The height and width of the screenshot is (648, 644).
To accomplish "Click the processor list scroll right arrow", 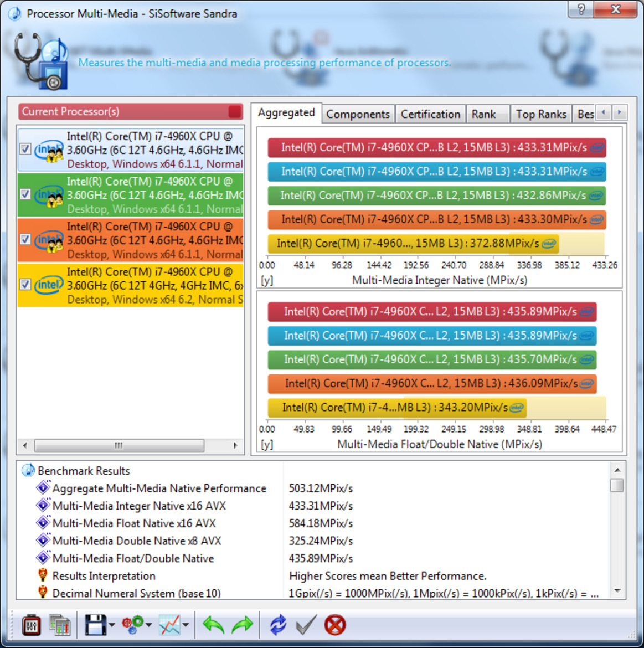I will 235,445.
